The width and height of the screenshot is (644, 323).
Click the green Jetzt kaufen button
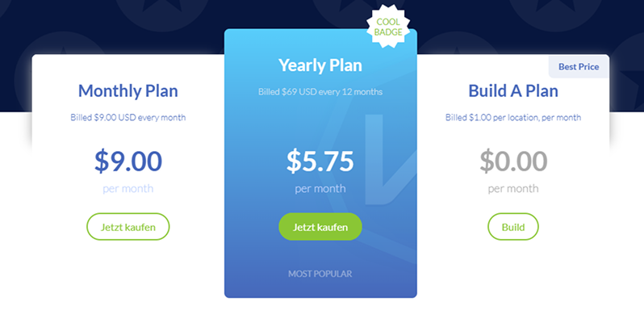point(320,227)
